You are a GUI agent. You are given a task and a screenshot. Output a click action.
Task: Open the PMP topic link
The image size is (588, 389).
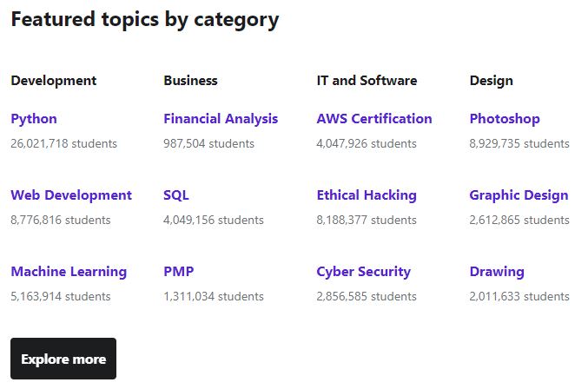pyautogui.click(x=179, y=272)
